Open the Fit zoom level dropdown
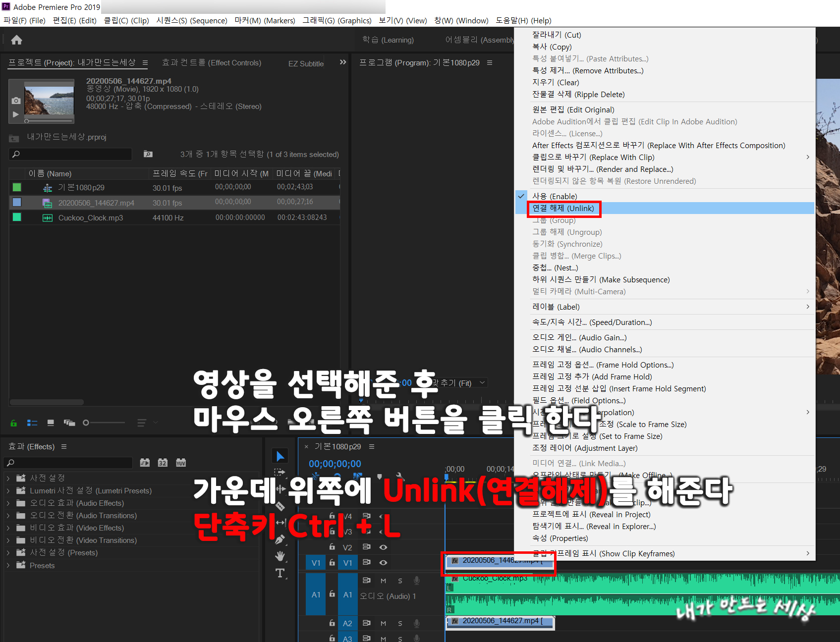Screen dimensions: 840x642 tap(458, 383)
